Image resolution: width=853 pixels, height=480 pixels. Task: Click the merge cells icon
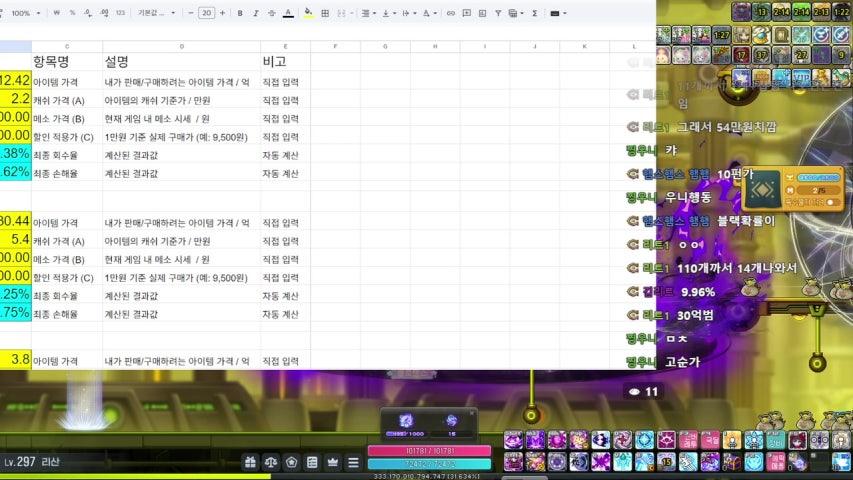pyautogui.click(x=341, y=13)
